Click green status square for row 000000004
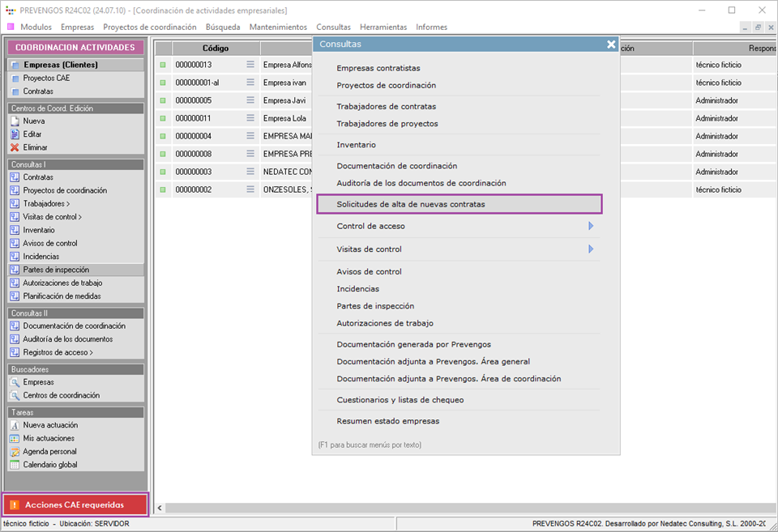The image size is (778, 532). click(163, 136)
